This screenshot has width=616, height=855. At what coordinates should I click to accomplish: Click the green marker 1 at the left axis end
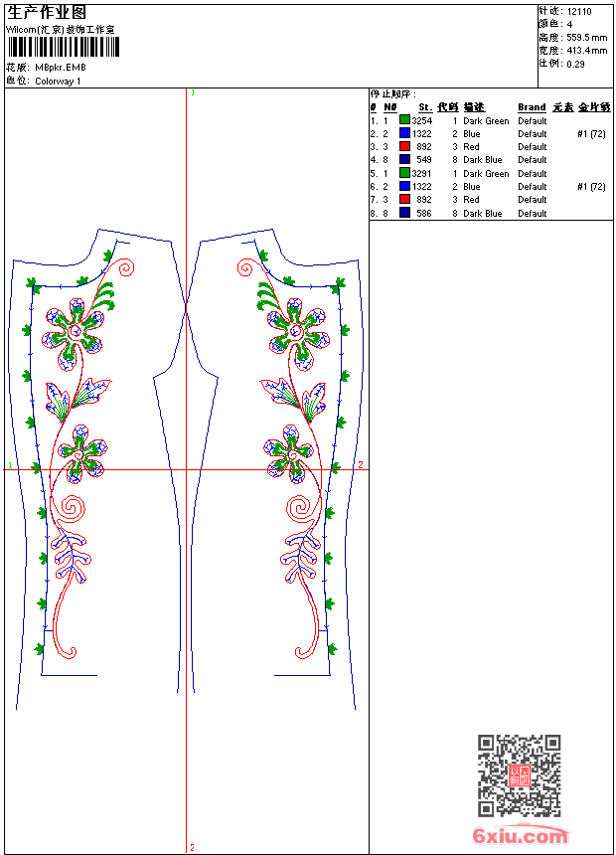click(x=10, y=465)
